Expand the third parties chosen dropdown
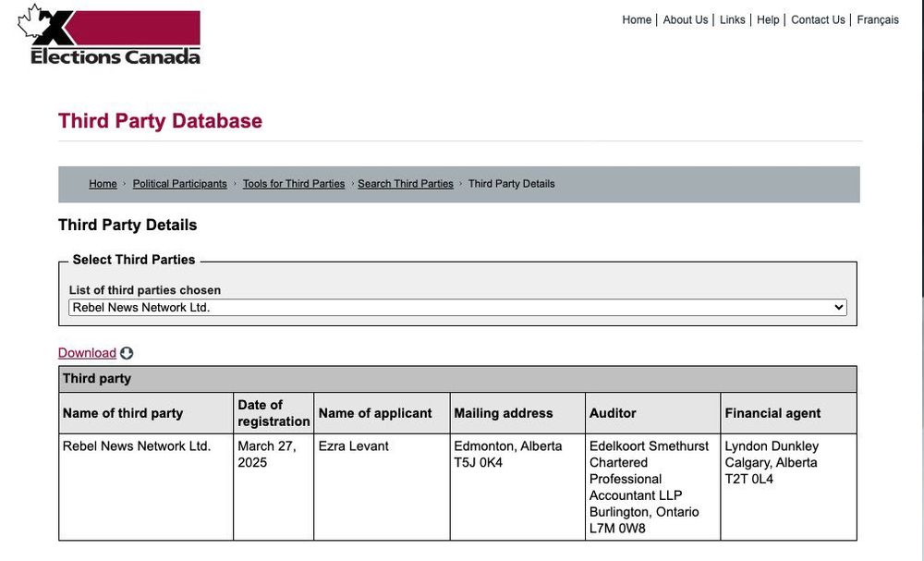924x561 pixels. tap(458, 308)
